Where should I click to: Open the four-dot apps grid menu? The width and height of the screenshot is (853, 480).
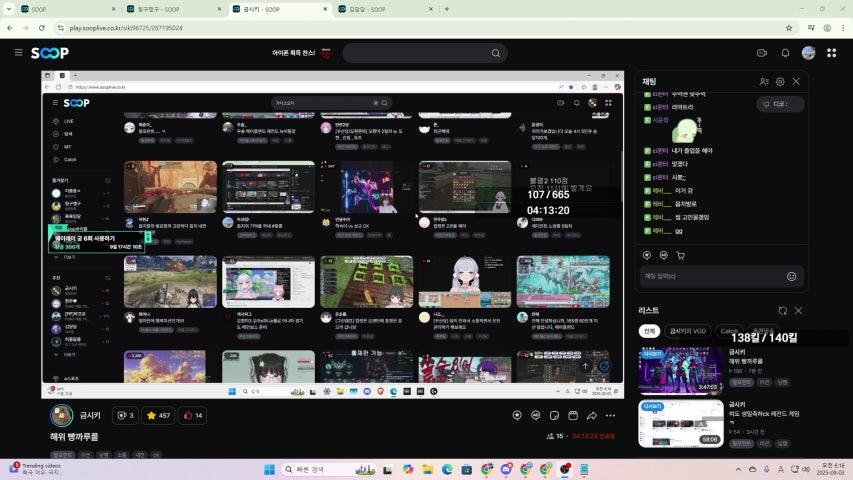tap(832, 53)
